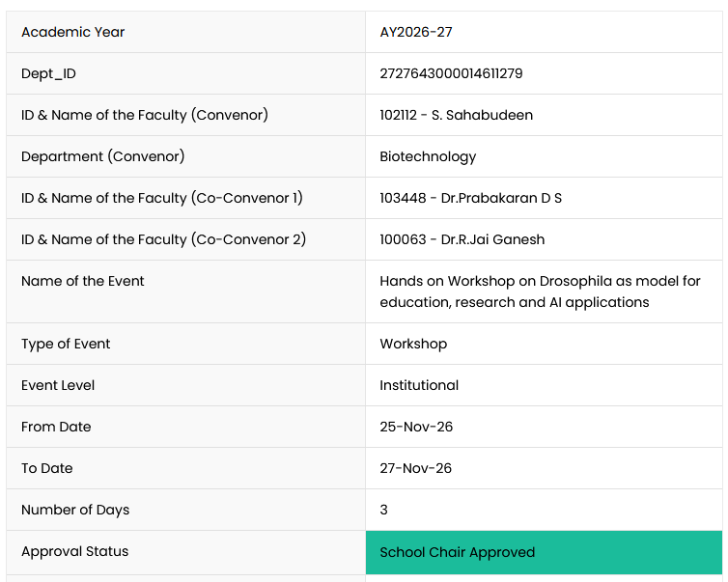Viewport: 728px width, 582px height.
Task: Click the green School Chair Approved status
Action: click(544, 552)
